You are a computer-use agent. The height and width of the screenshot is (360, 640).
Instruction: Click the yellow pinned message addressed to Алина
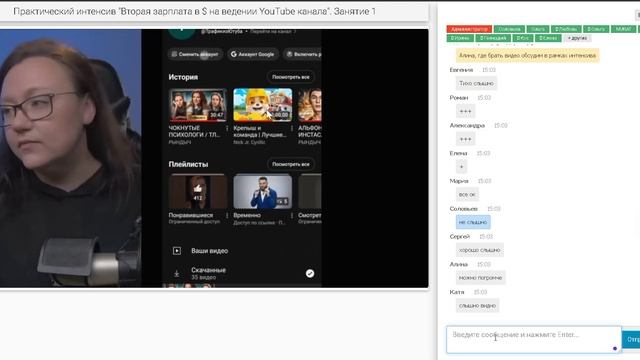[527, 55]
